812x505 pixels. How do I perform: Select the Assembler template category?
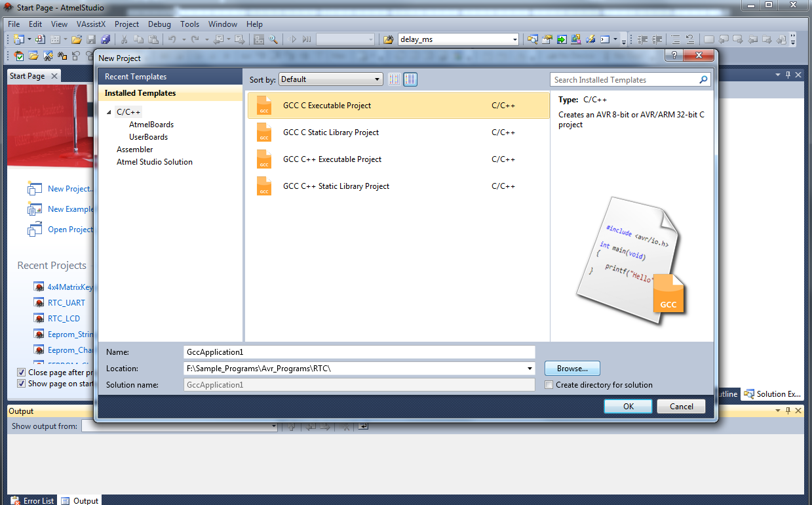[134, 150]
